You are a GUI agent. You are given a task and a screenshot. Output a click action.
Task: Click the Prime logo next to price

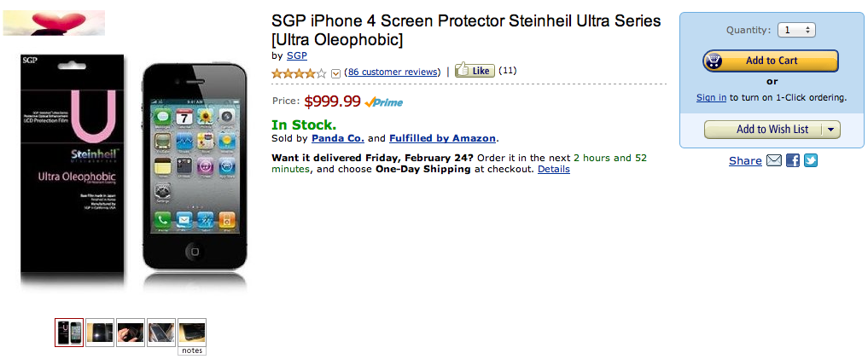point(384,102)
